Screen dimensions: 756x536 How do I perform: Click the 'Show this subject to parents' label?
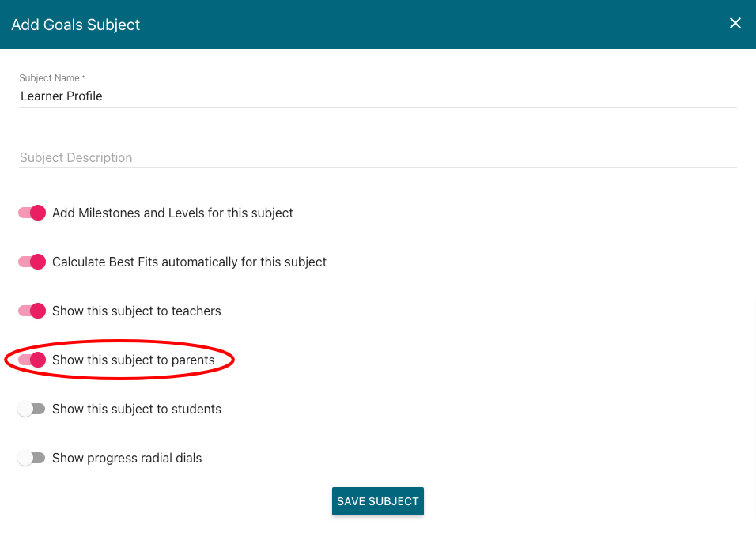133,360
